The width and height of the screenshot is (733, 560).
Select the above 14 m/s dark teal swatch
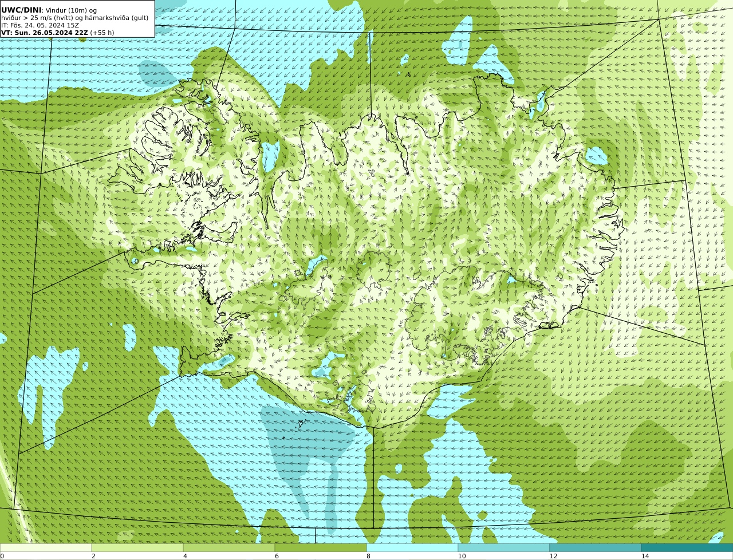coord(687,547)
